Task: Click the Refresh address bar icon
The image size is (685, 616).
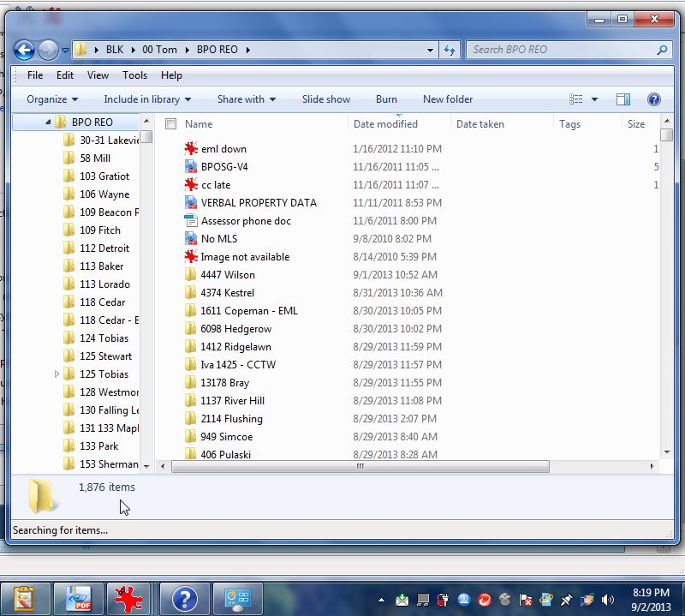Action: pyautogui.click(x=449, y=50)
